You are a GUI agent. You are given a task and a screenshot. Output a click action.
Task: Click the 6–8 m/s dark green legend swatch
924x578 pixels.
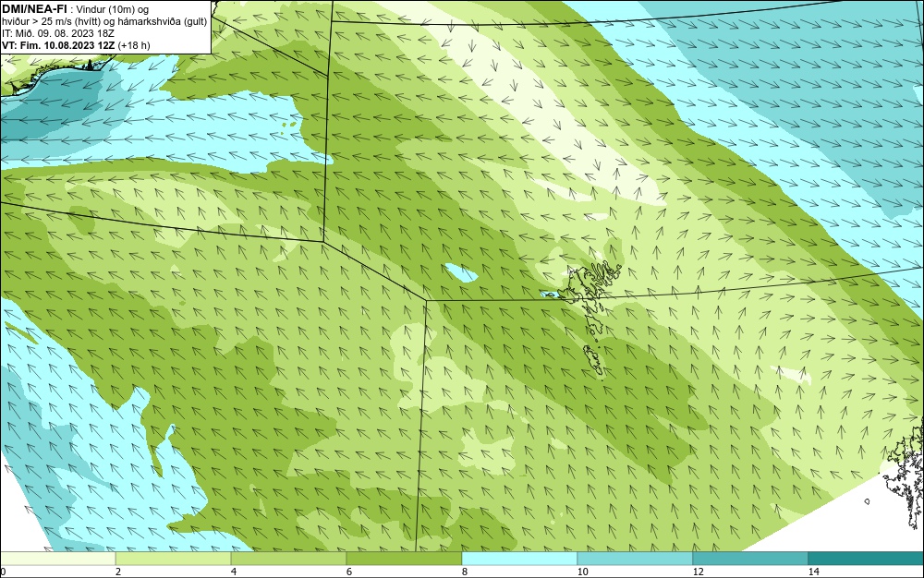[404, 559]
